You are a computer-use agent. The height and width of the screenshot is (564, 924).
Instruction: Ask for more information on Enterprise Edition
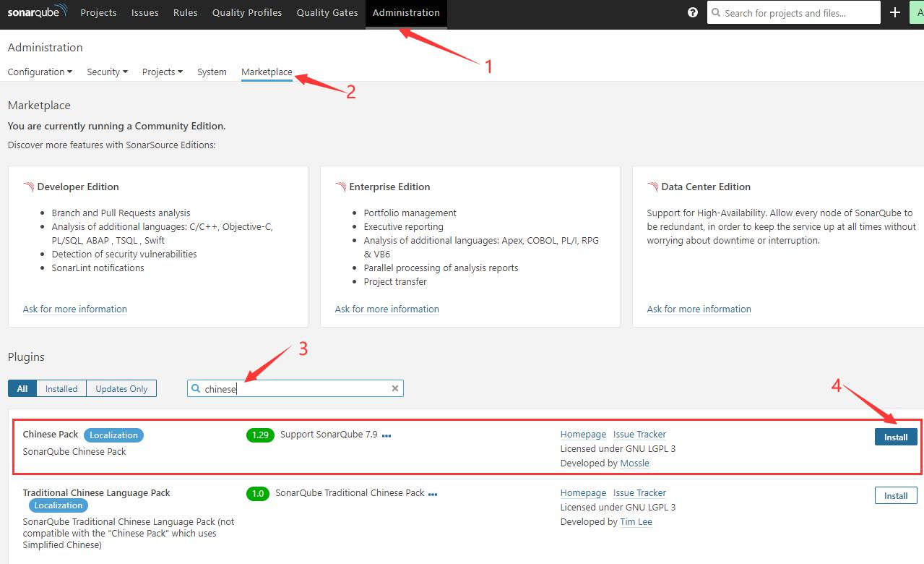[x=387, y=309]
